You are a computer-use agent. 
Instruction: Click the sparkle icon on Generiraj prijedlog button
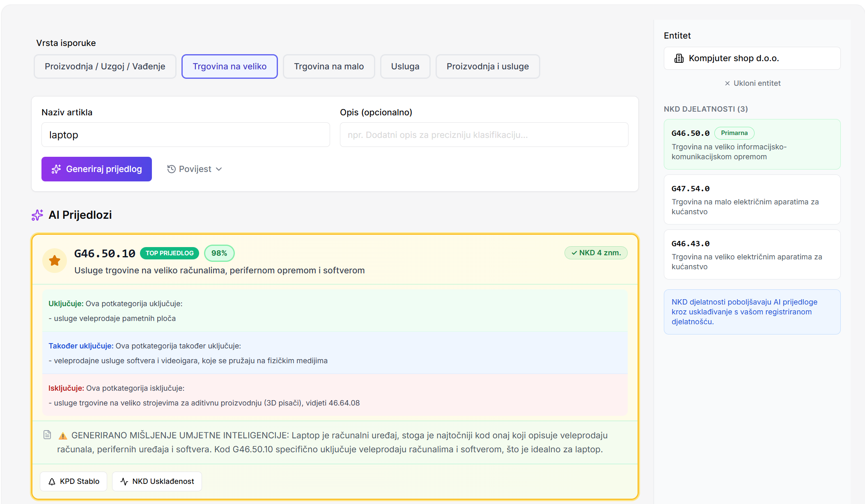click(56, 169)
